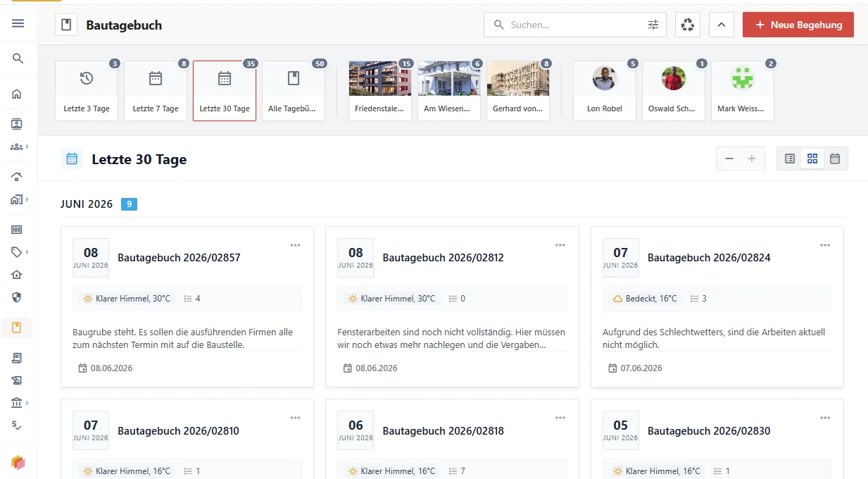Click the counter-style meter icon in sidebar

(x=17, y=230)
